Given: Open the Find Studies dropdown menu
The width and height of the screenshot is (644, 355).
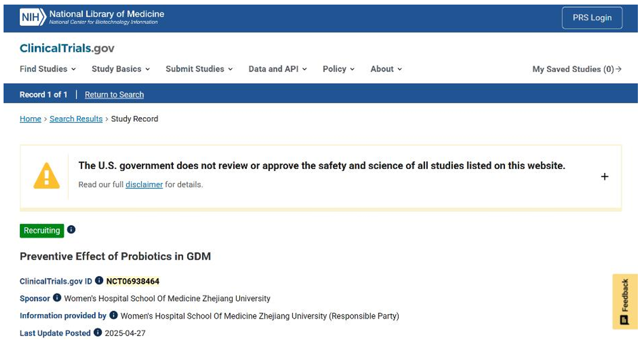Looking at the screenshot, I should click(48, 69).
